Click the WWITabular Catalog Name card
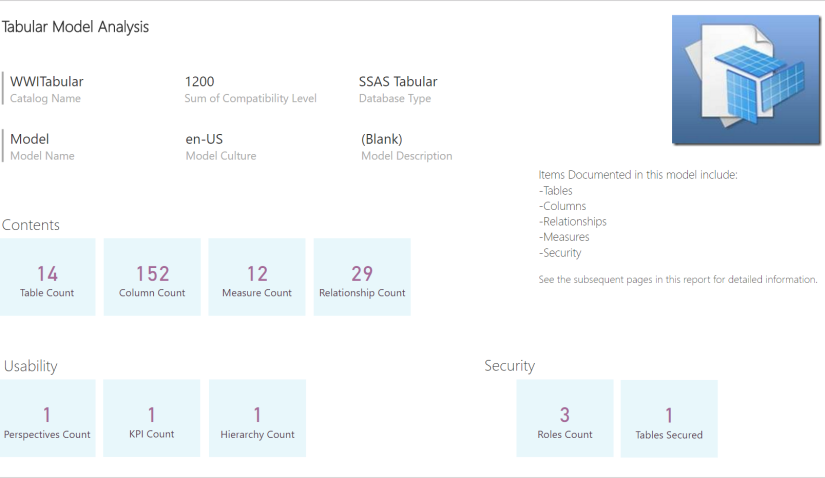825x478 pixels. coord(47,88)
